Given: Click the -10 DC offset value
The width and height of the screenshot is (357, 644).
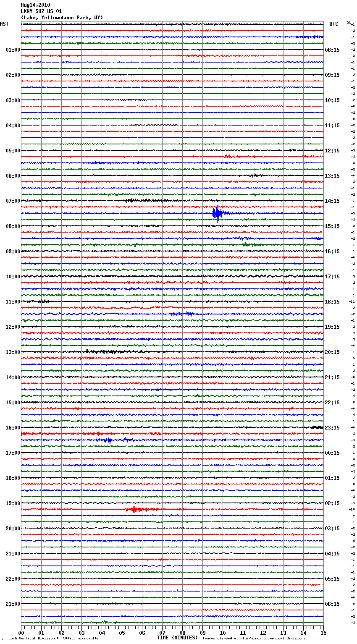Looking at the screenshot, I should click(352, 510).
